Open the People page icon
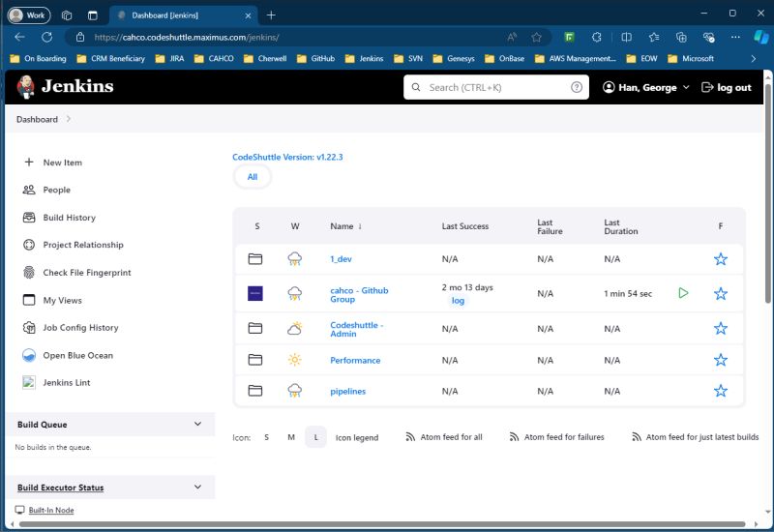 coord(29,190)
